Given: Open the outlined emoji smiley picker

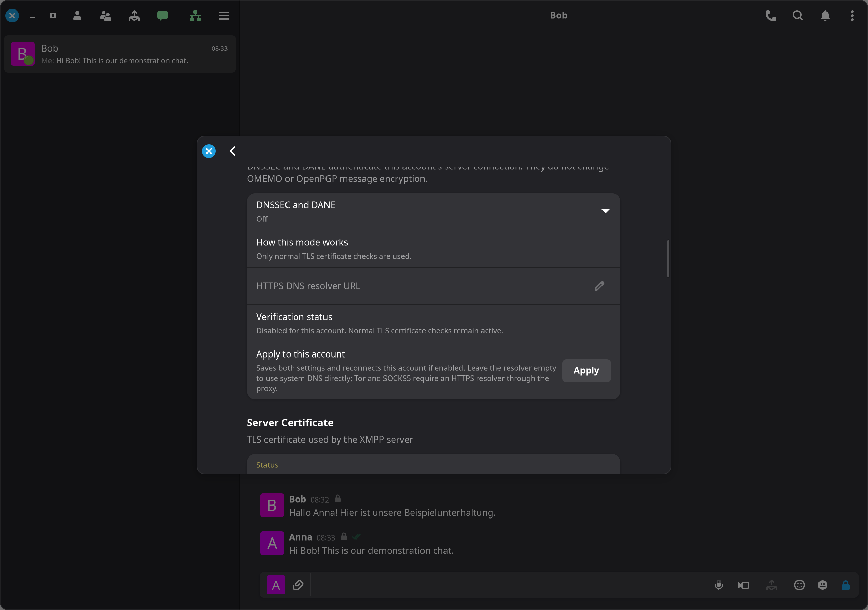Looking at the screenshot, I should pyautogui.click(x=799, y=585).
